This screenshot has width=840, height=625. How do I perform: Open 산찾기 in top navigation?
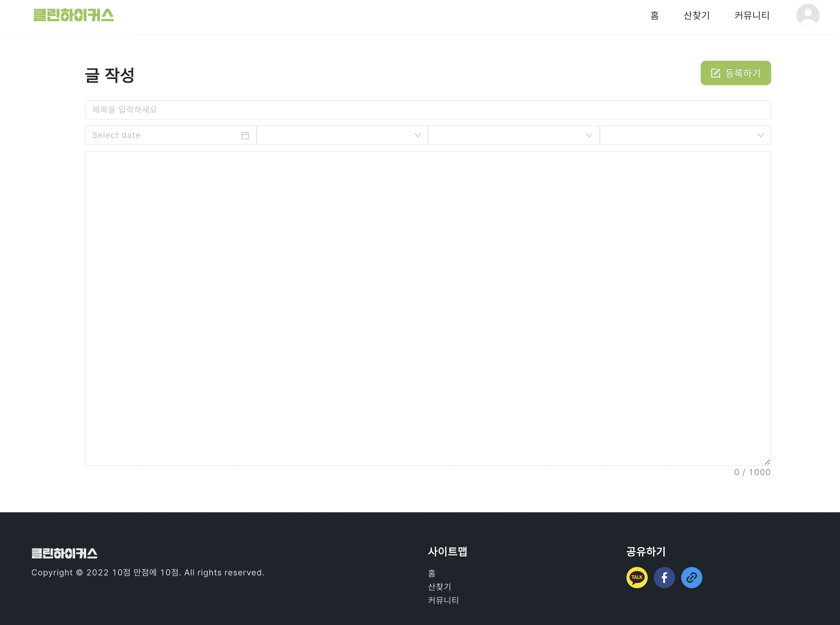696,16
